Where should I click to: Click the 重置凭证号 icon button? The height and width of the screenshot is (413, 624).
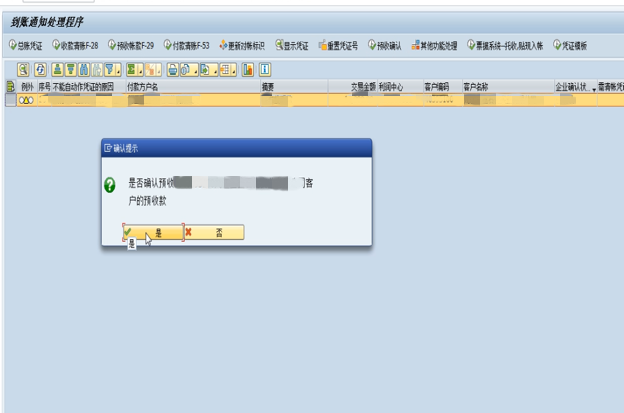click(x=339, y=46)
